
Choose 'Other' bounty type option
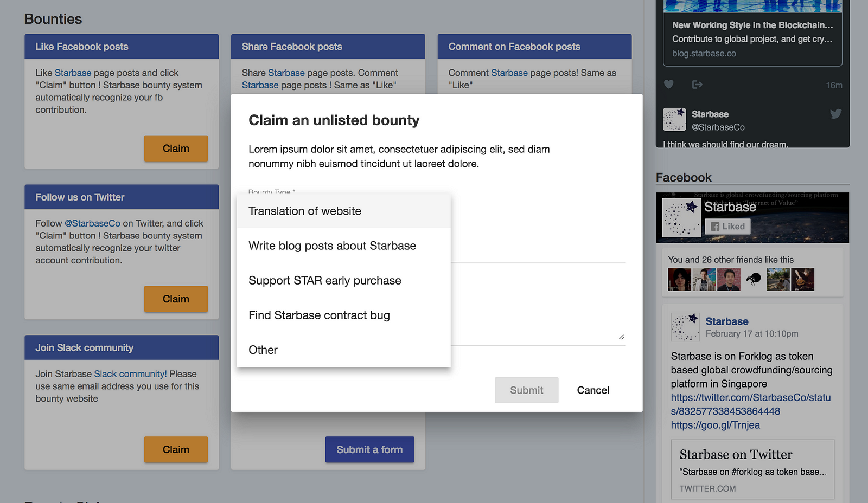tap(343, 350)
